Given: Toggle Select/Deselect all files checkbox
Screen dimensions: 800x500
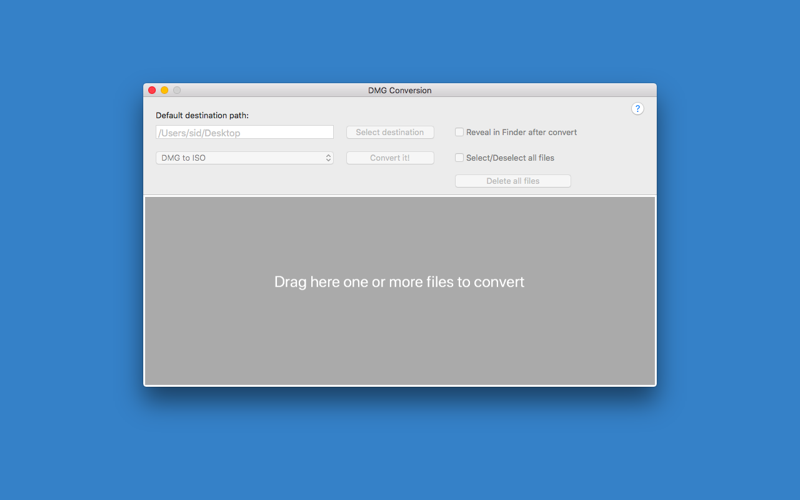Looking at the screenshot, I should click(459, 158).
